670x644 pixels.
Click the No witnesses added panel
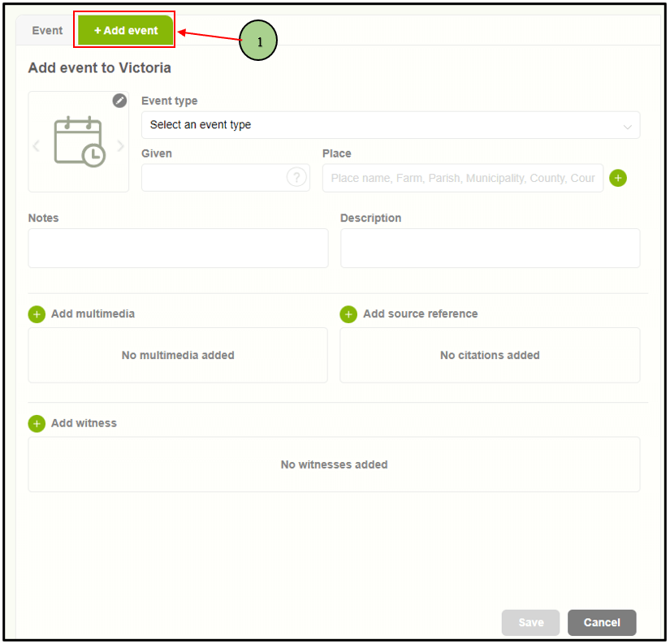point(334,465)
